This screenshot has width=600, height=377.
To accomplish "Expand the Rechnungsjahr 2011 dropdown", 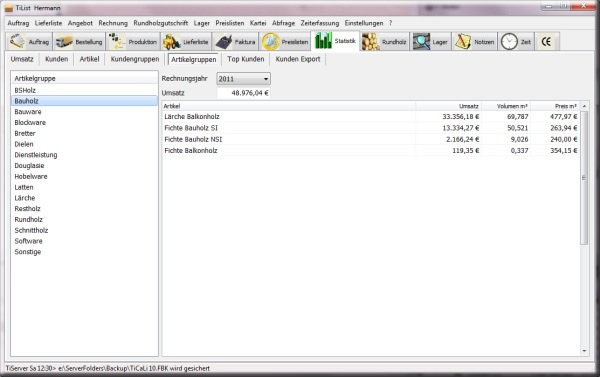I will pyautogui.click(x=243, y=78).
